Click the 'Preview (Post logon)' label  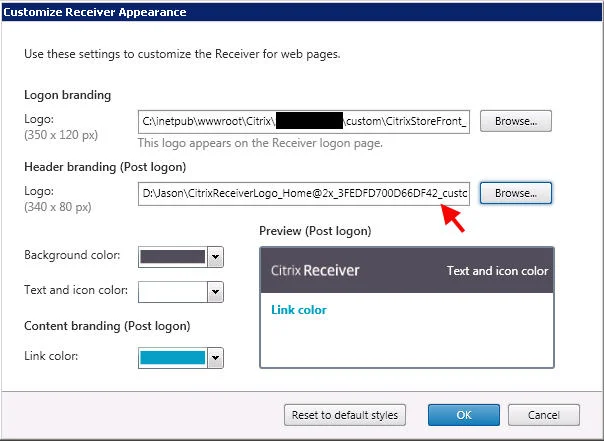point(315,231)
